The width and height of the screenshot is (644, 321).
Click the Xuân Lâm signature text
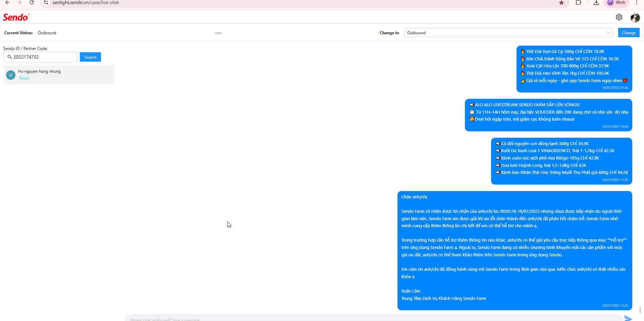coord(411,291)
